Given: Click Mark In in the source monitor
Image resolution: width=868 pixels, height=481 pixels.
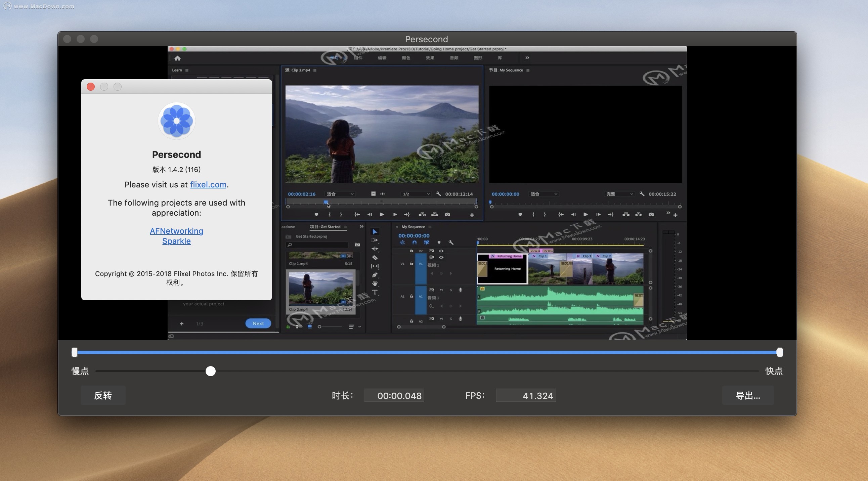Looking at the screenshot, I should coord(330,215).
